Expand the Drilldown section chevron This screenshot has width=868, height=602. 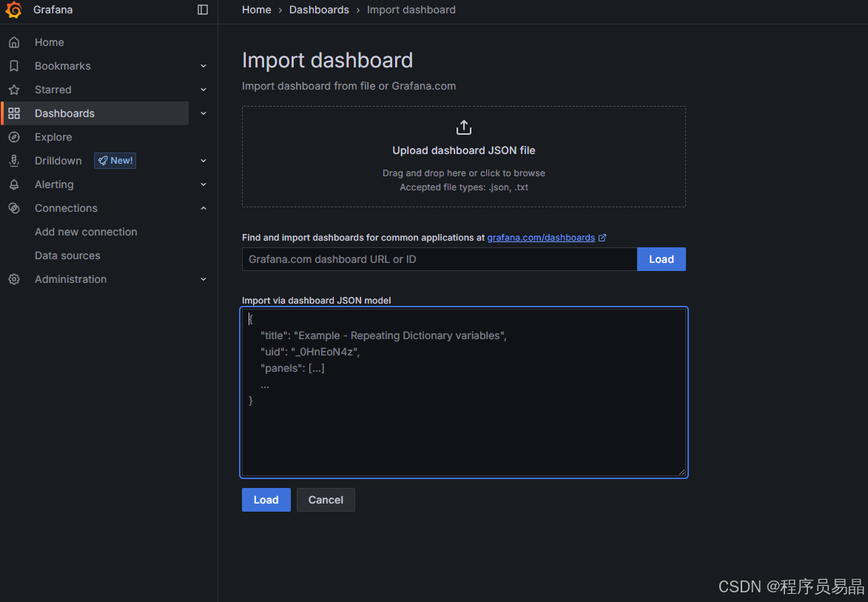(x=203, y=161)
